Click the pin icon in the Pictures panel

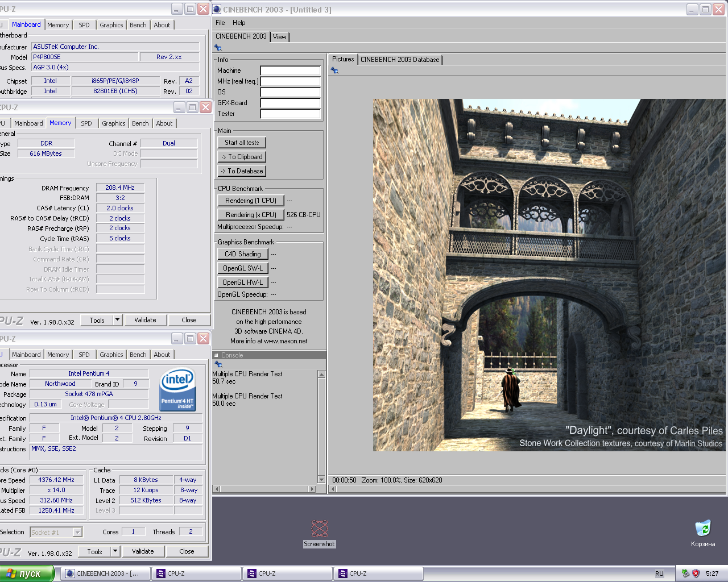pos(334,70)
